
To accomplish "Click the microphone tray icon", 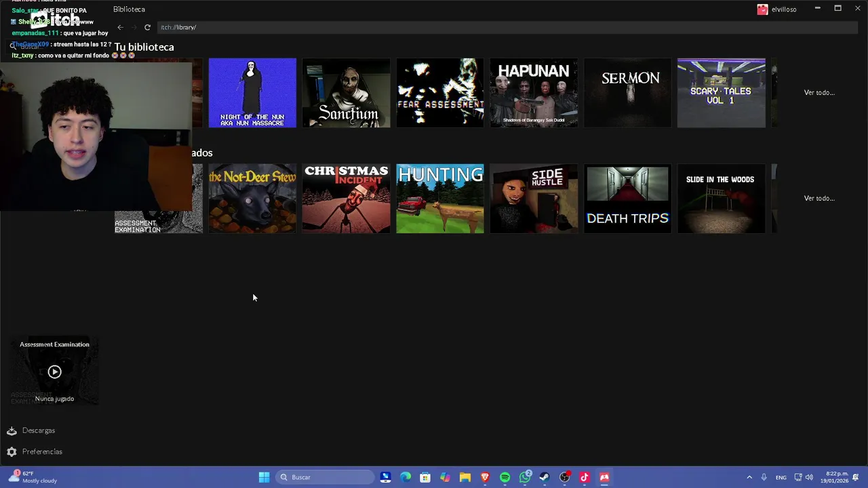I will coord(764,477).
